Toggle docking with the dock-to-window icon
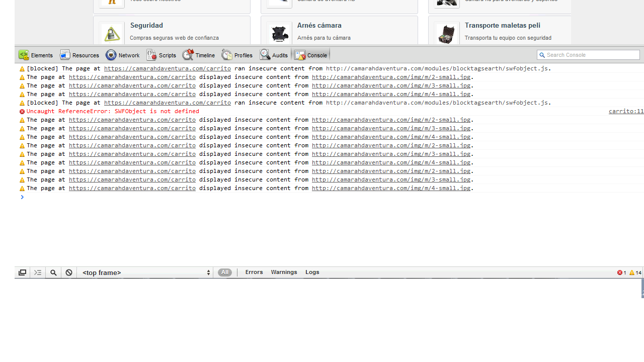Screen dimensions: 644x362 [22, 273]
